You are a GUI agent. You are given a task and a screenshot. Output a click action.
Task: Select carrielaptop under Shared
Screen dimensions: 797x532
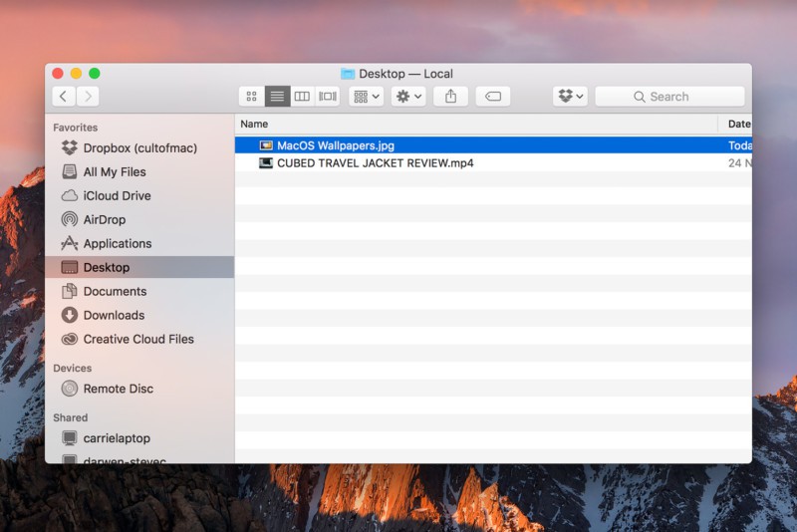pyautogui.click(x=139, y=438)
